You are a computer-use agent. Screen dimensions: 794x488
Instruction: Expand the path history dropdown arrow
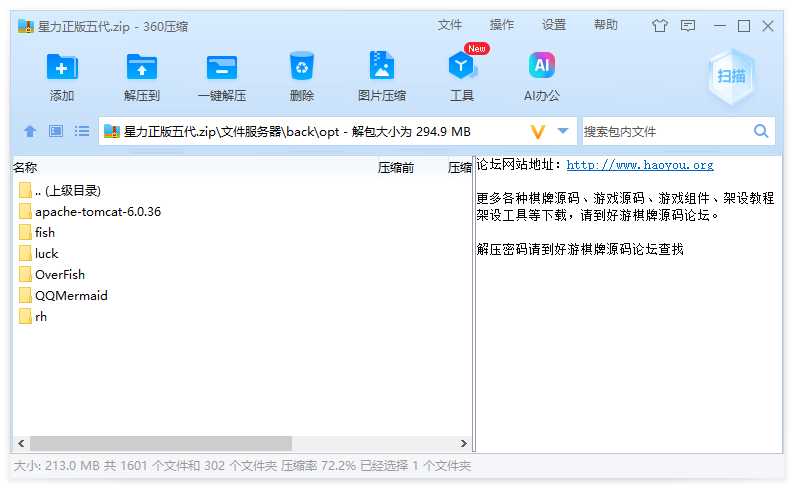563,131
